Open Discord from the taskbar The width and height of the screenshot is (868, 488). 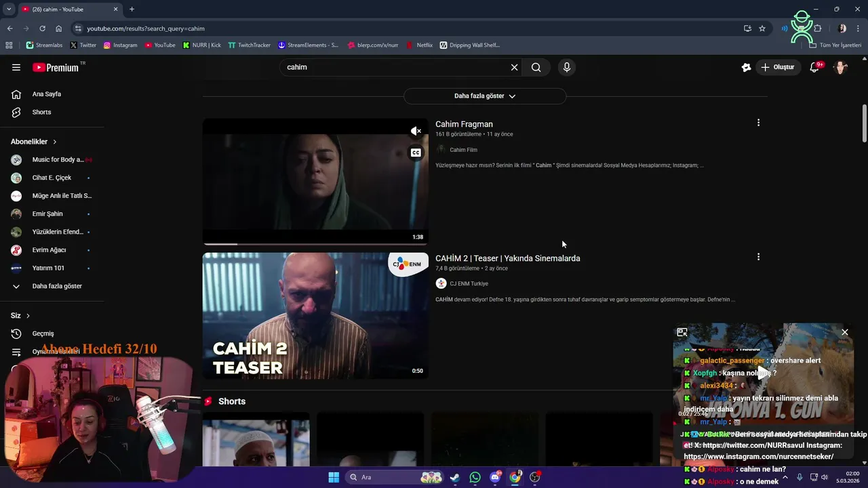tap(495, 477)
